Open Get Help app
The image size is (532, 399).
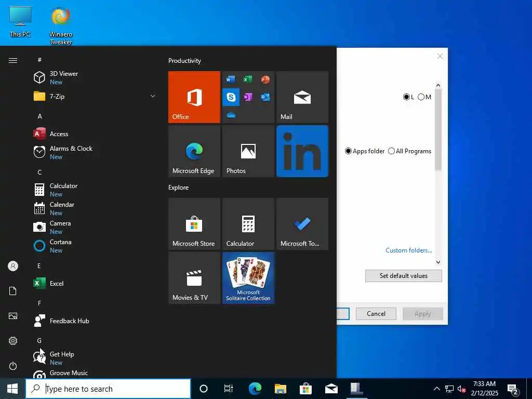point(95,358)
